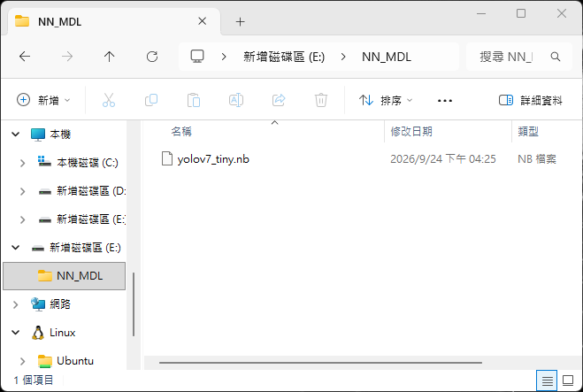Click the NN_MDL tab title
Image resolution: width=583 pixels, height=392 pixels.
[60, 21]
